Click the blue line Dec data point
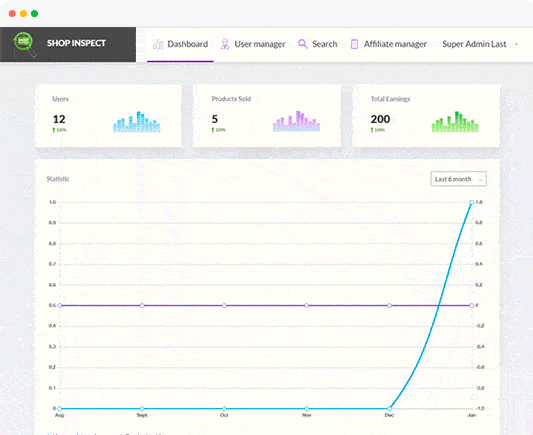The width and height of the screenshot is (533, 435). (389, 408)
